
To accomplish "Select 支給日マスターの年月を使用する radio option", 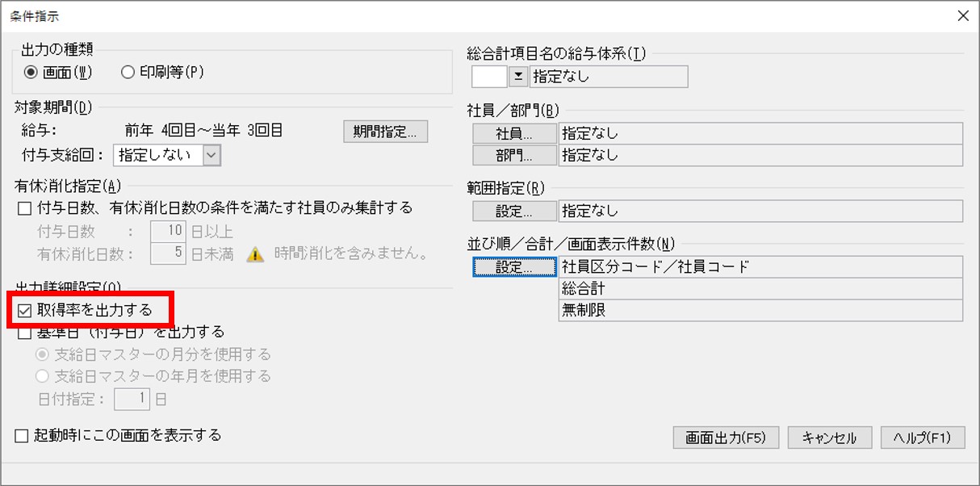I will pos(42,376).
